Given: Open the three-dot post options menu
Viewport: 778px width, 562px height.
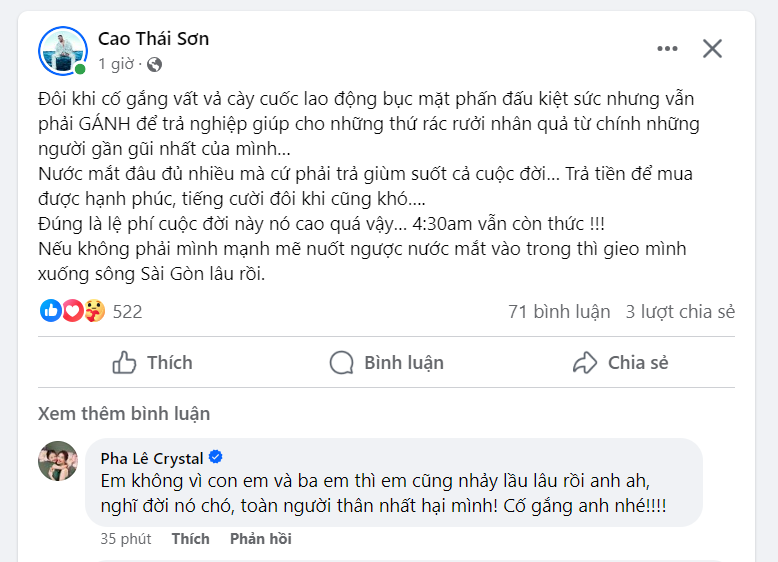Looking at the screenshot, I should 667,49.
